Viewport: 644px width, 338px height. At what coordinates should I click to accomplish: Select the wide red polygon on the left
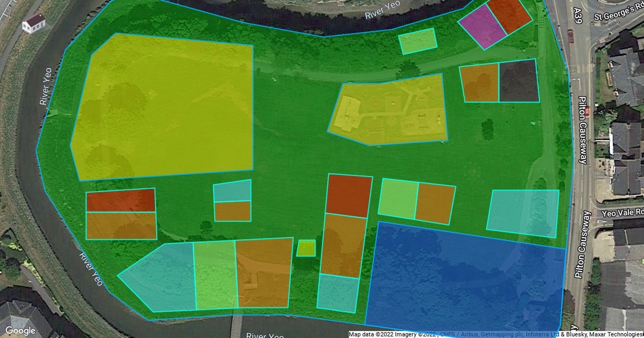(x=121, y=201)
